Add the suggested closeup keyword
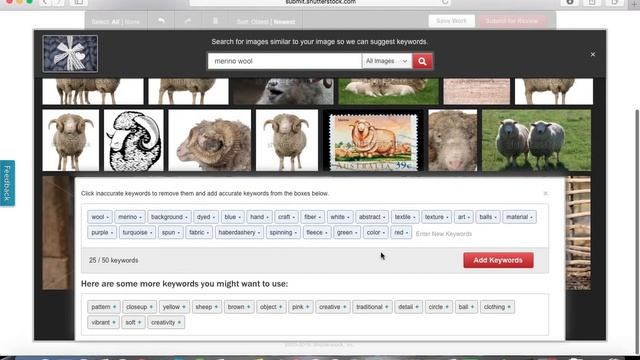640x360 pixels. (139, 307)
